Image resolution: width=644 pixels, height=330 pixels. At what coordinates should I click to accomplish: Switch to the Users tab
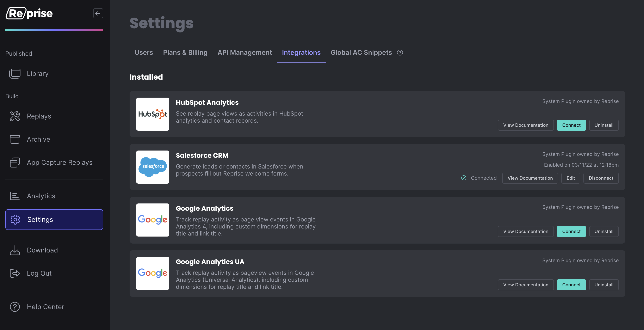pyautogui.click(x=144, y=53)
